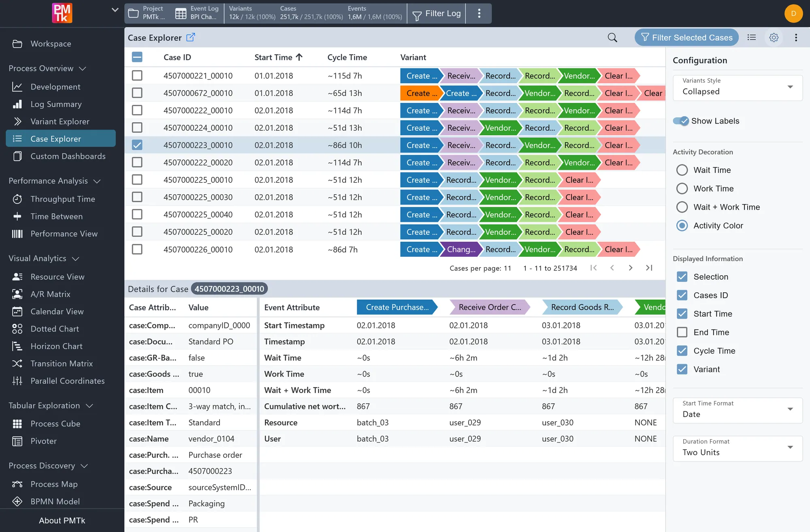Screen dimensions: 810x532
Task: Click the Filter Selected Cases button
Action: tap(686, 38)
